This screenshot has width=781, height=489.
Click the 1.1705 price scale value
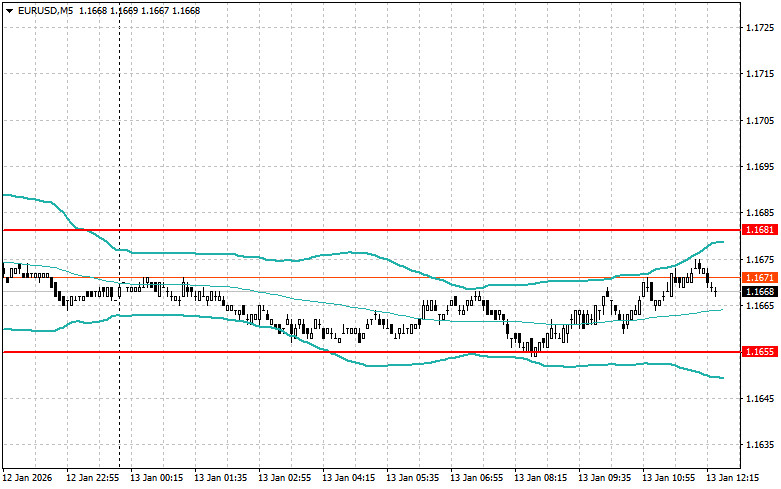pos(760,121)
